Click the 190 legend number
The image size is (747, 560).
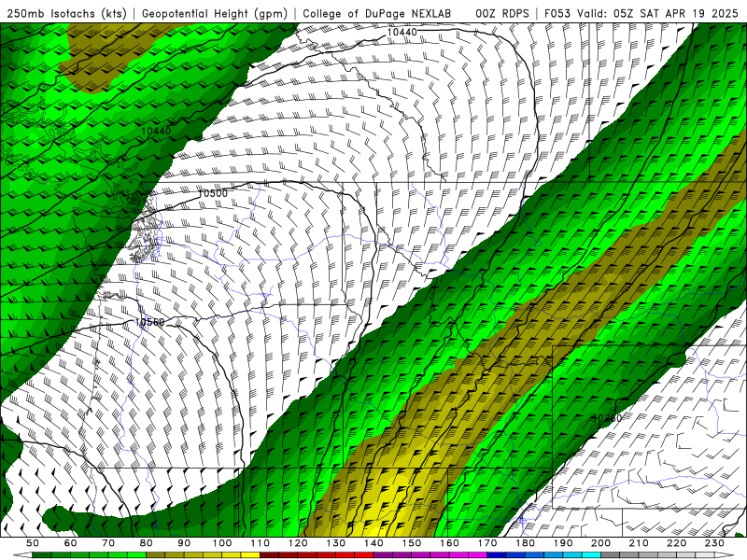coord(563,543)
